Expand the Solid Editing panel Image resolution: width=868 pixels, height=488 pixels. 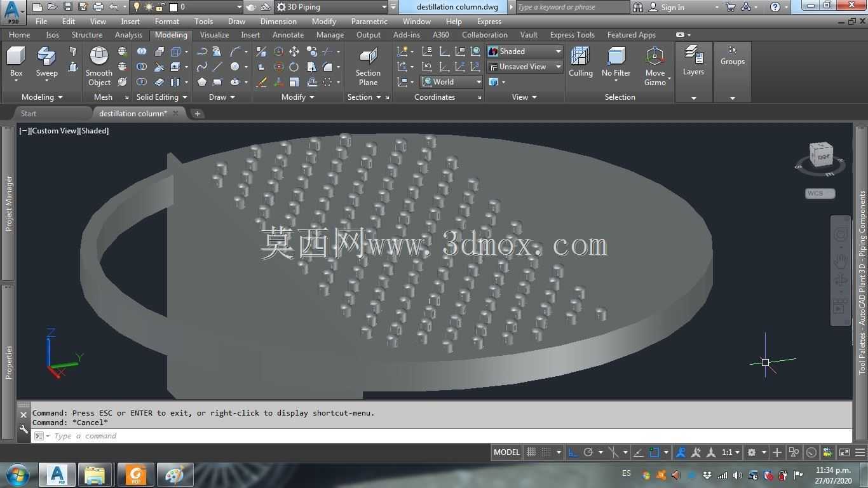point(161,97)
